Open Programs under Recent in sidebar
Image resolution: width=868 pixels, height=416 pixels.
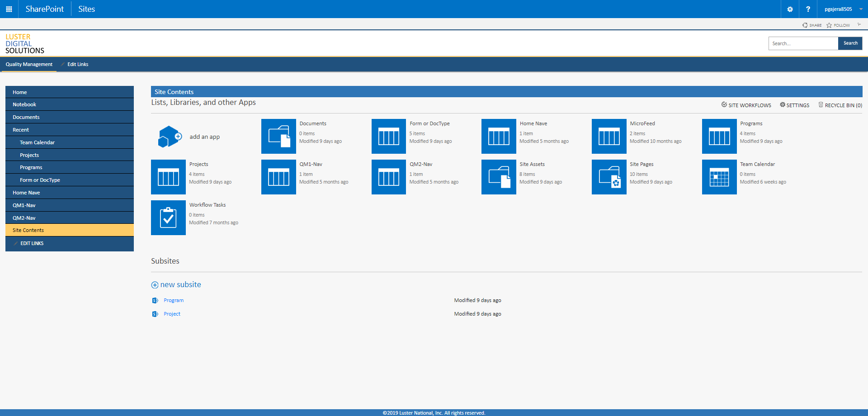70,167
